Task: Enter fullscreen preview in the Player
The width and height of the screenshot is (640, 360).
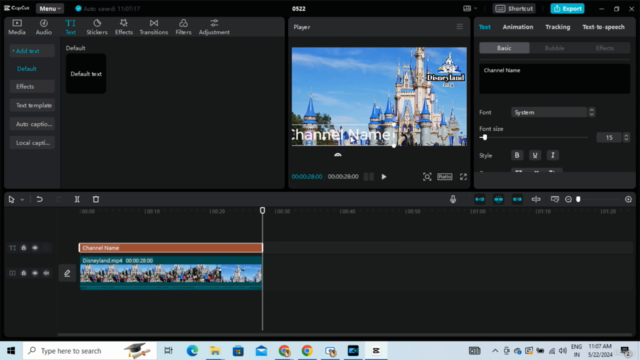Action: [x=463, y=177]
